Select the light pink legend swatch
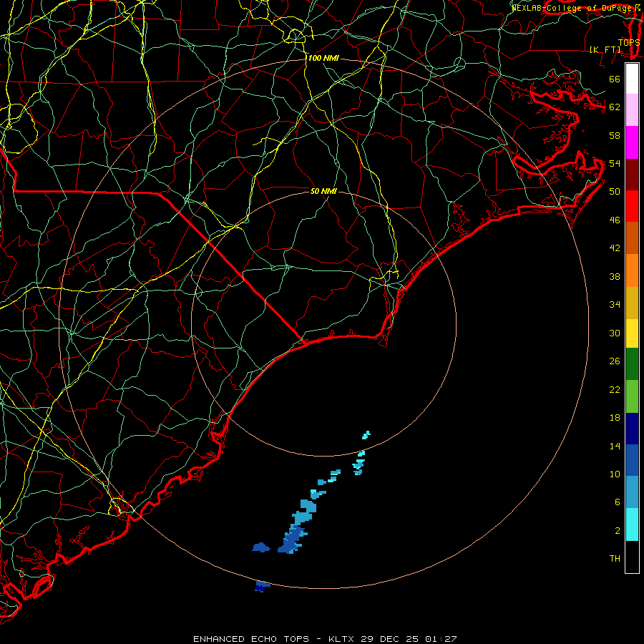This screenshot has width=644, height=644. [632, 110]
